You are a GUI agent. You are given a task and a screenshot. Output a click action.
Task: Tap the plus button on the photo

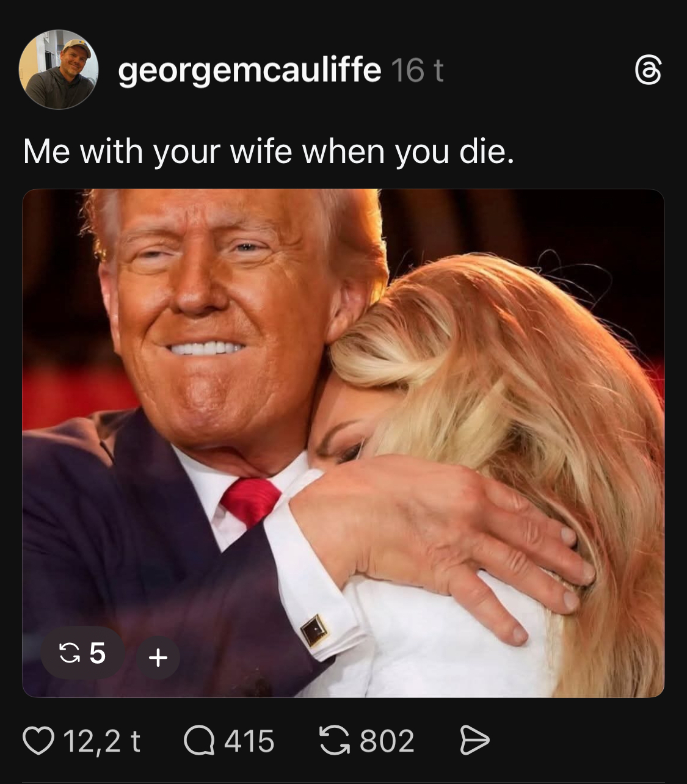158,658
